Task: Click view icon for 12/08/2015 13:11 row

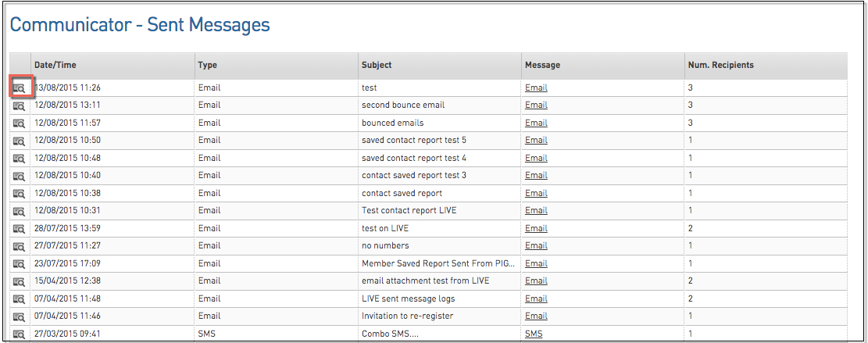Action: pyautogui.click(x=20, y=105)
